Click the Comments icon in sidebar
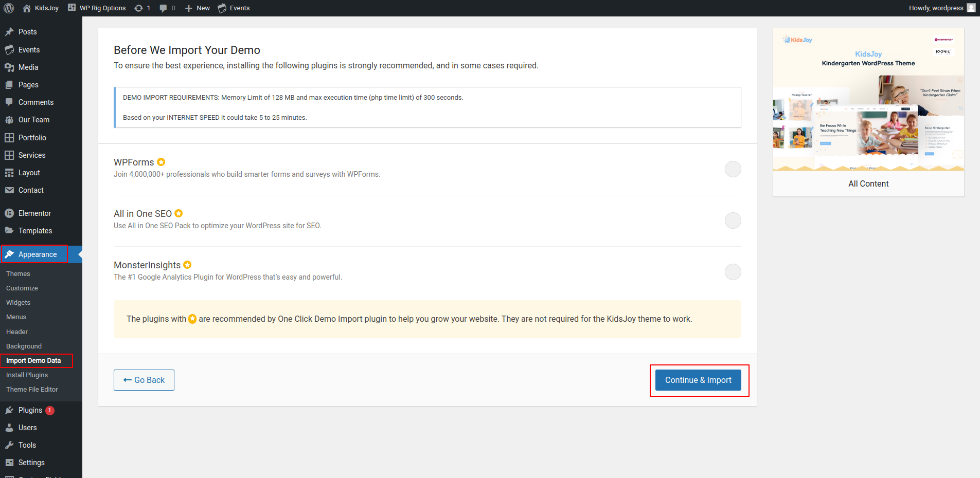 (x=9, y=102)
